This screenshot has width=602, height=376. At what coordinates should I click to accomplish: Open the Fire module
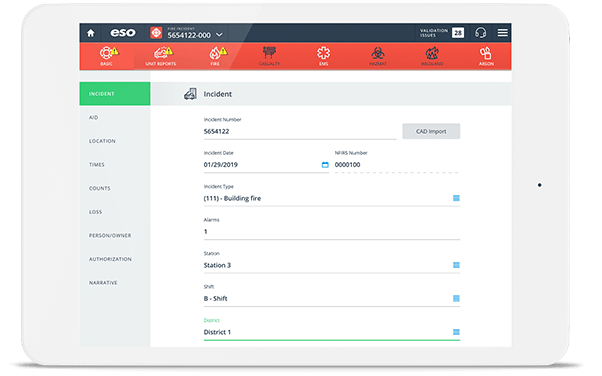(215, 56)
